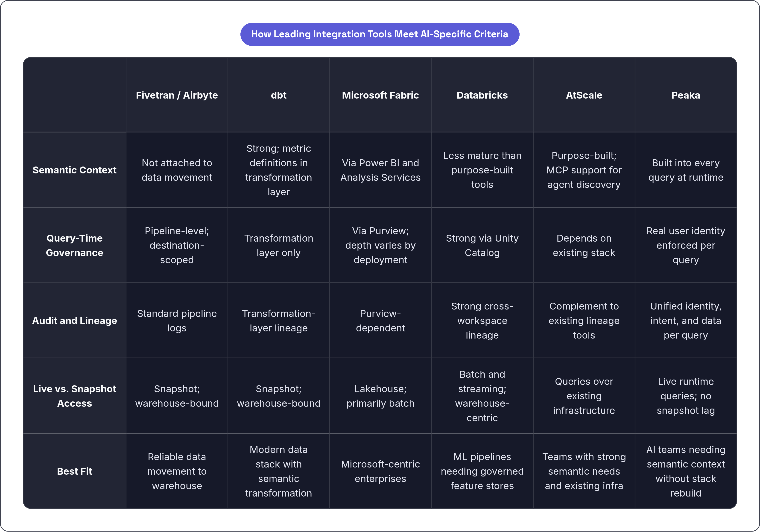Click cell 'Batch and streaming; warehouse-centric'
This screenshot has width=760, height=532.
482,396
